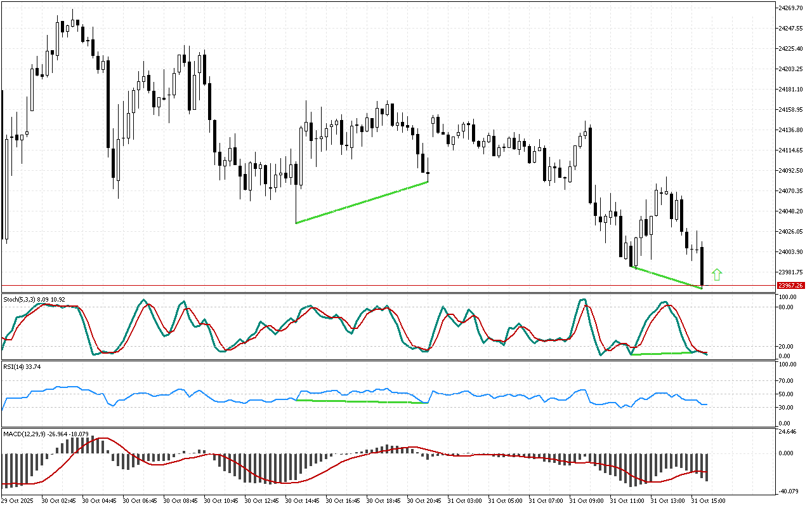Click the 24114.65 price scale label
Image resolution: width=812 pixels, height=508 pixels.
pos(790,150)
